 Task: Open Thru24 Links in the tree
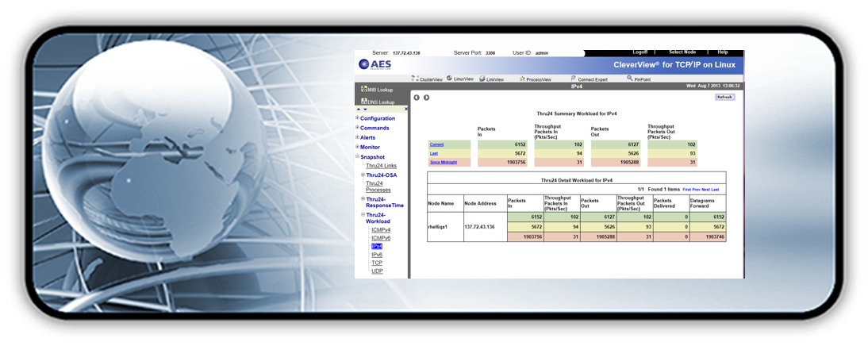pyautogui.click(x=381, y=166)
